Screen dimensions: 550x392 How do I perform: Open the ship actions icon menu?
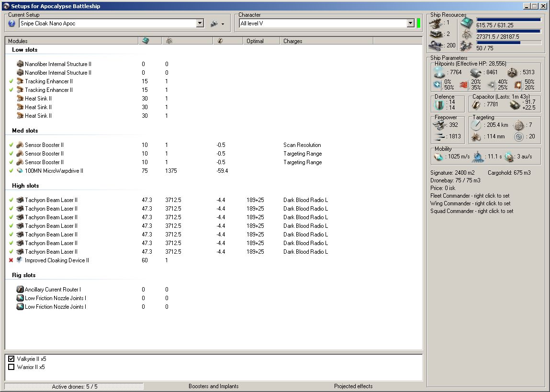tap(217, 23)
